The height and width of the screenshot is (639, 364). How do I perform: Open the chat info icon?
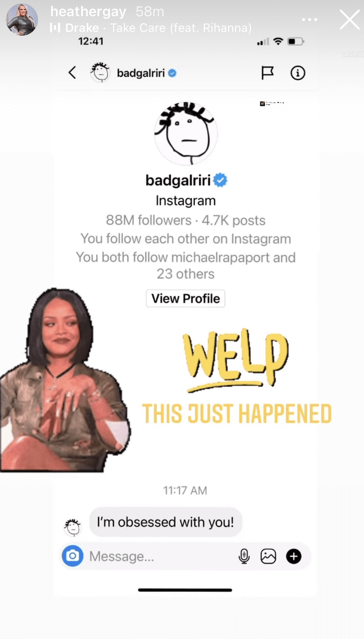pyautogui.click(x=298, y=73)
